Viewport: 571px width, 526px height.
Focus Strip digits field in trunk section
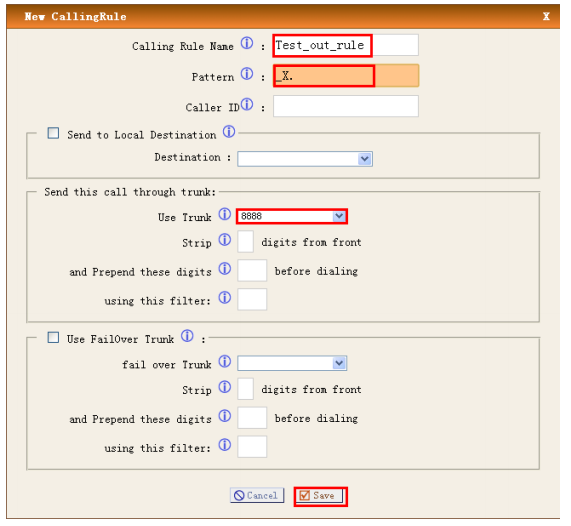pos(245,242)
